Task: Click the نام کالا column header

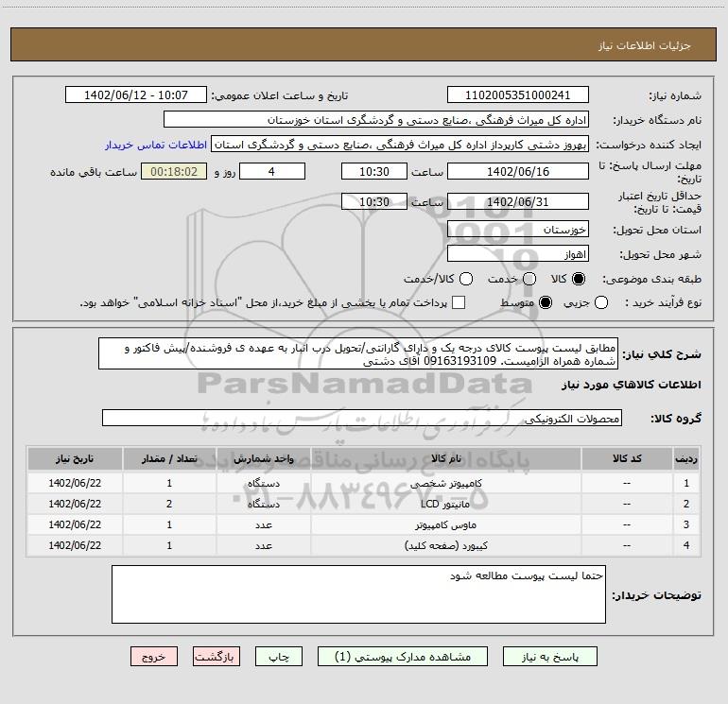Action: pyautogui.click(x=445, y=458)
